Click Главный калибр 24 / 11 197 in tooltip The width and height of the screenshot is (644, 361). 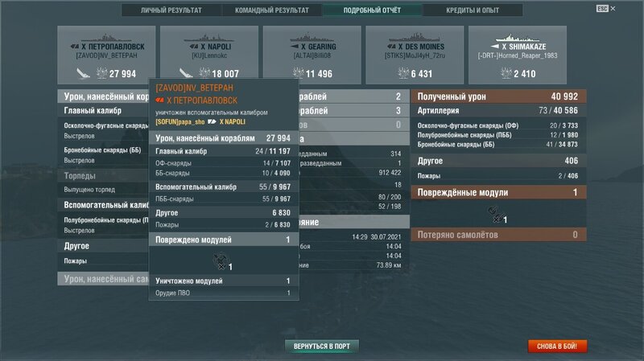(x=224, y=151)
